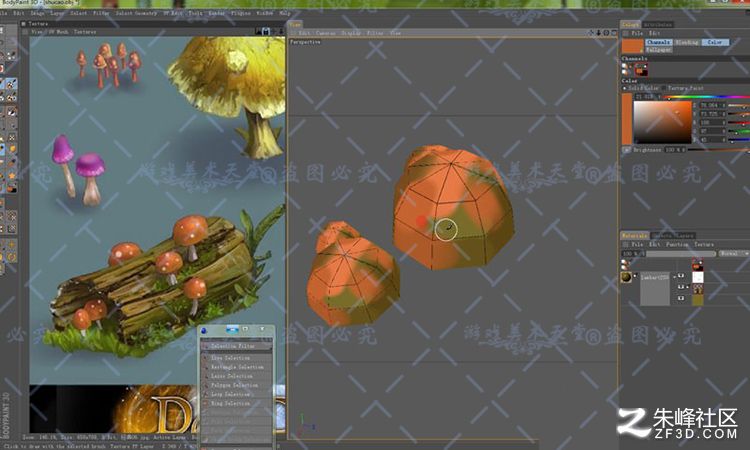Open the Render menu
The image size is (750, 450).
216,13
